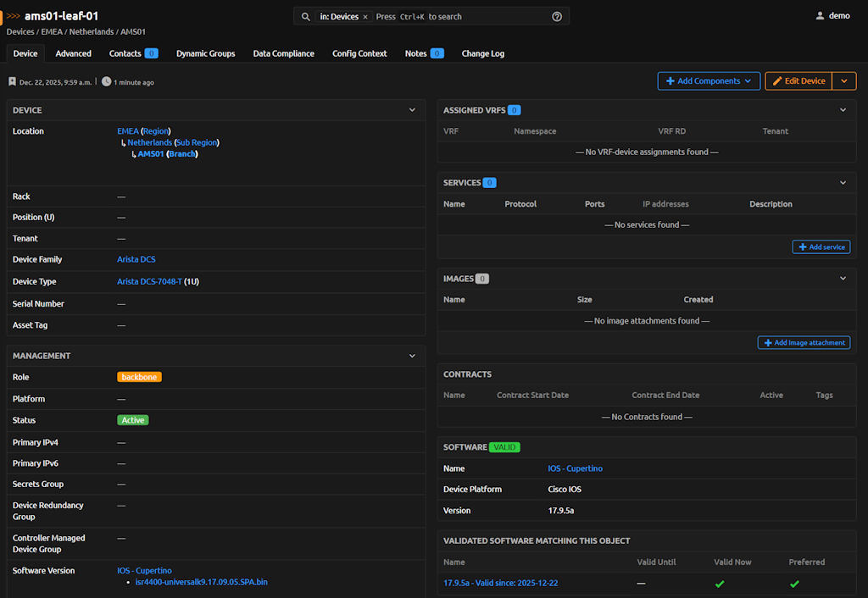Click the Add image attachment button
Image resolution: width=868 pixels, height=598 pixels.
click(804, 343)
